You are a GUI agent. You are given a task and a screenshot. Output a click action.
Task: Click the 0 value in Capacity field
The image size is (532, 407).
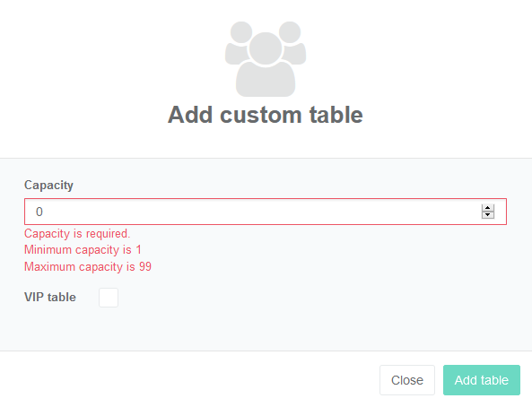[39, 212]
